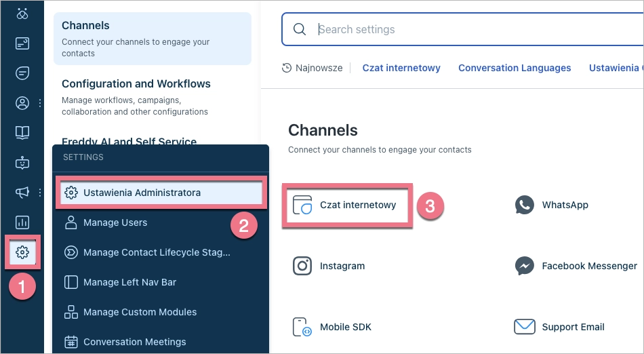Click the WhatsApp phone bubble icon

point(525,205)
